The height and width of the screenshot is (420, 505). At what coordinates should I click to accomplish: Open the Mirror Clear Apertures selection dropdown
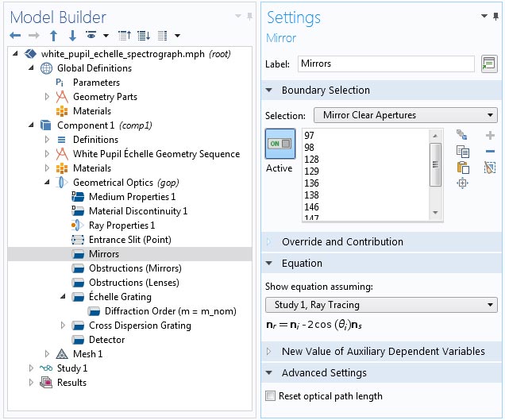pyautogui.click(x=405, y=115)
